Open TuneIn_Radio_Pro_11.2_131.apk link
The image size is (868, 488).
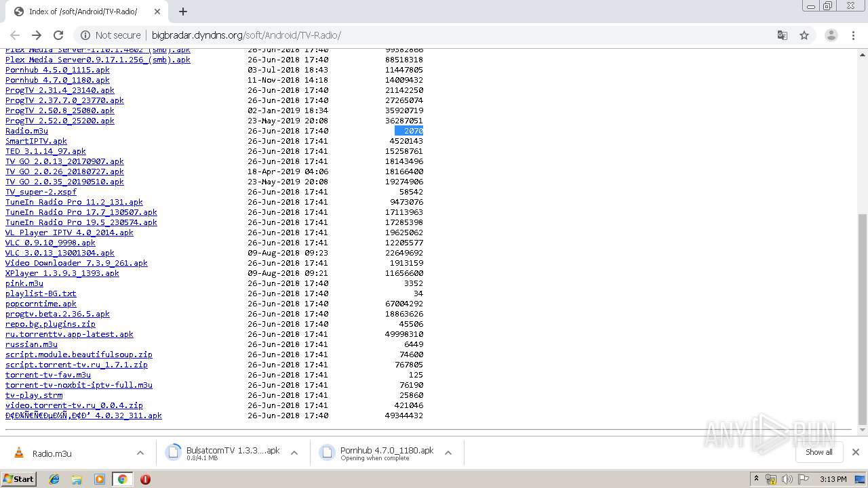[74, 202]
